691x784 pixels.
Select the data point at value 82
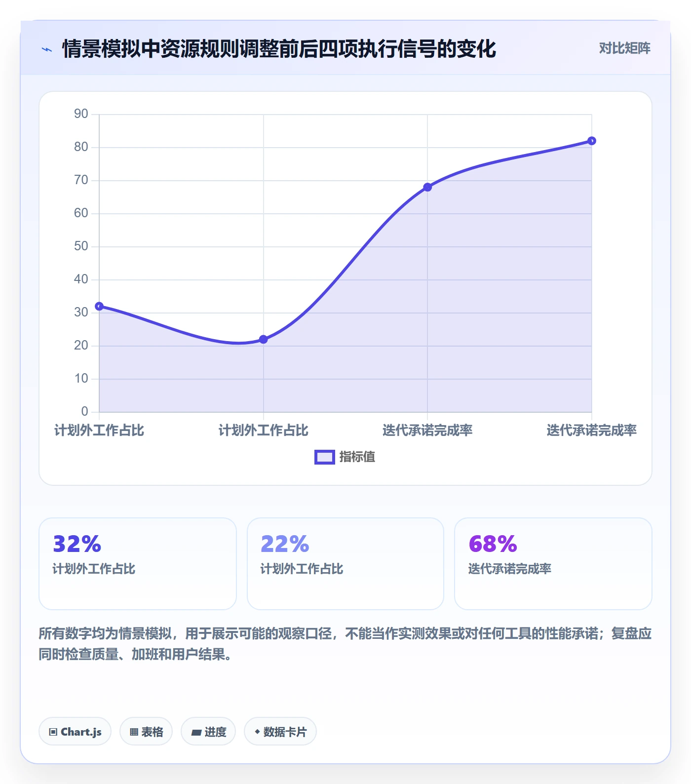coord(592,141)
